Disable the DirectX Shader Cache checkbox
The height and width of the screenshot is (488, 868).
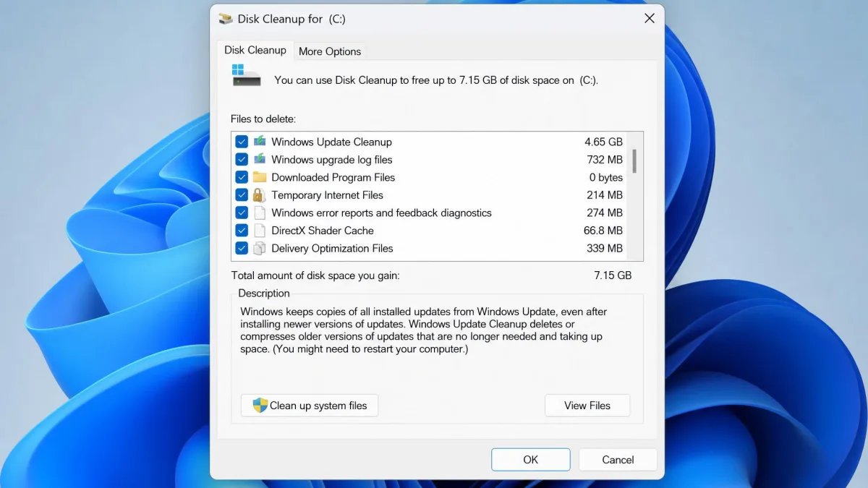point(242,230)
